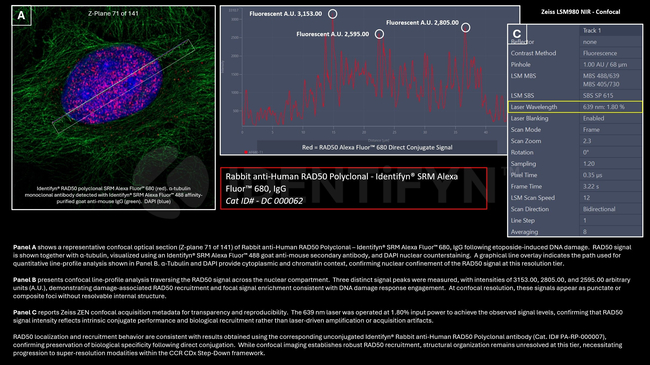Click the 'Bidirectional' scan direction value

pos(599,209)
